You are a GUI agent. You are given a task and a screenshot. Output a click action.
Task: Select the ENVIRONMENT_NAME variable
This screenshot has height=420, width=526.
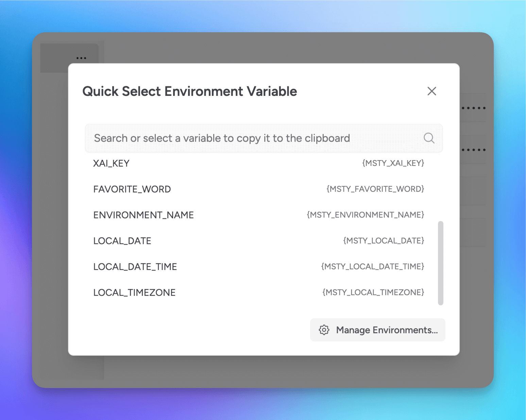tap(143, 215)
